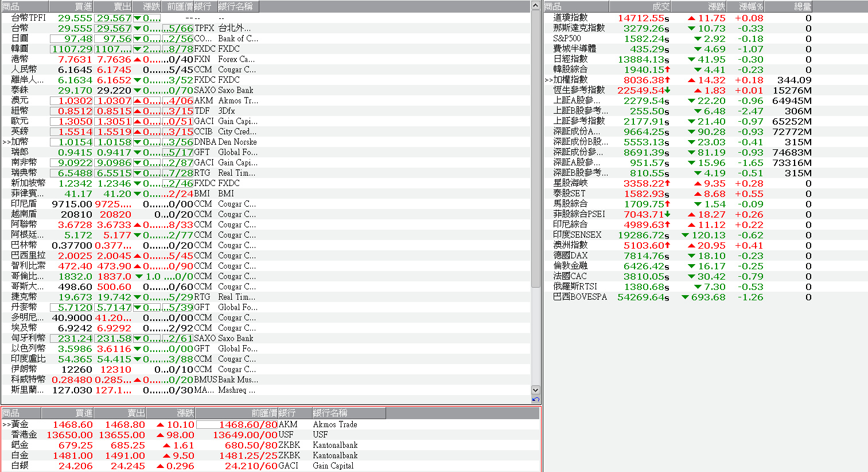Screen dimensions: 868x472
Task: Click 成交 header in the indices table
Action: (640, 7)
